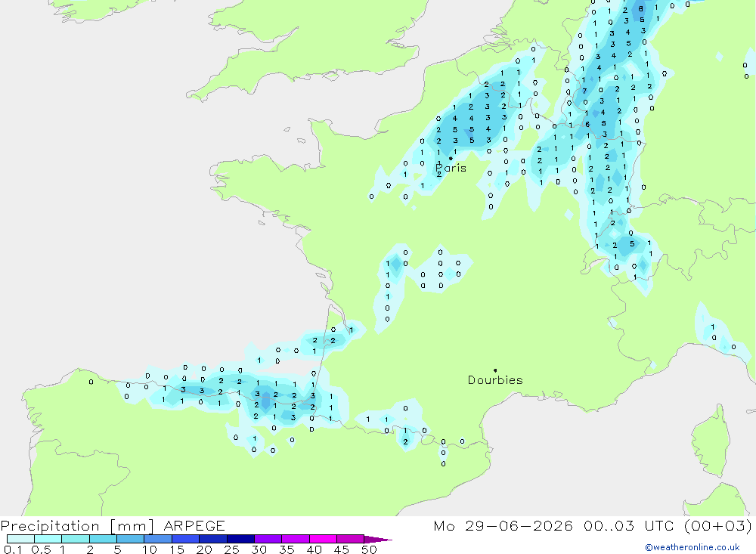Click the 'Precipitation [mm]' title text
The width and height of the screenshot is (756, 554).
point(78,525)
